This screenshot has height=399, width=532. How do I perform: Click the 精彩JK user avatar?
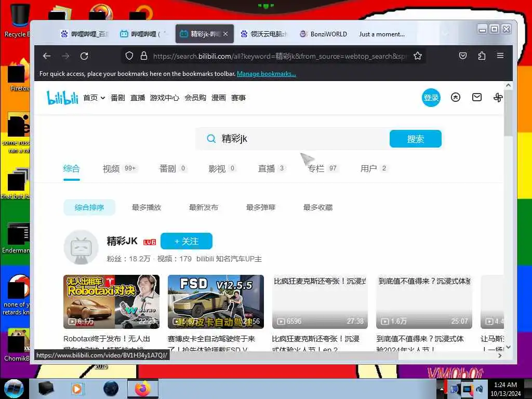click(x=81, y=247)
